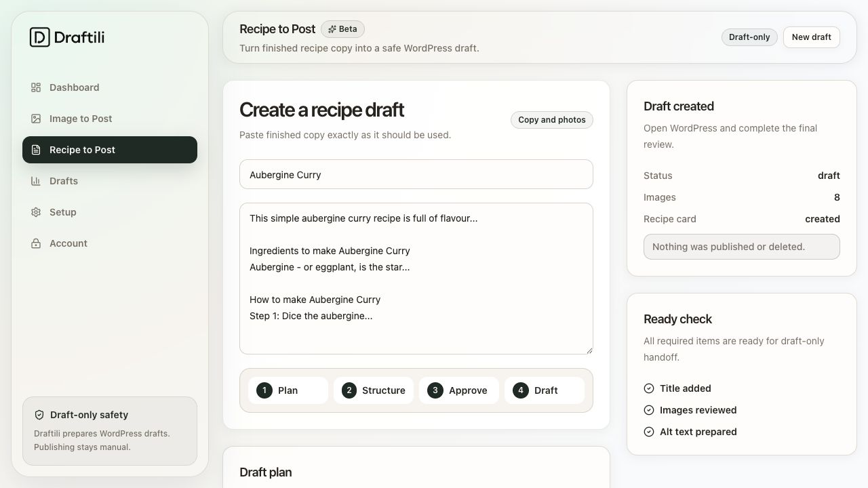
Task: Click the Copy and photos pill
Action: coord(552,120)
